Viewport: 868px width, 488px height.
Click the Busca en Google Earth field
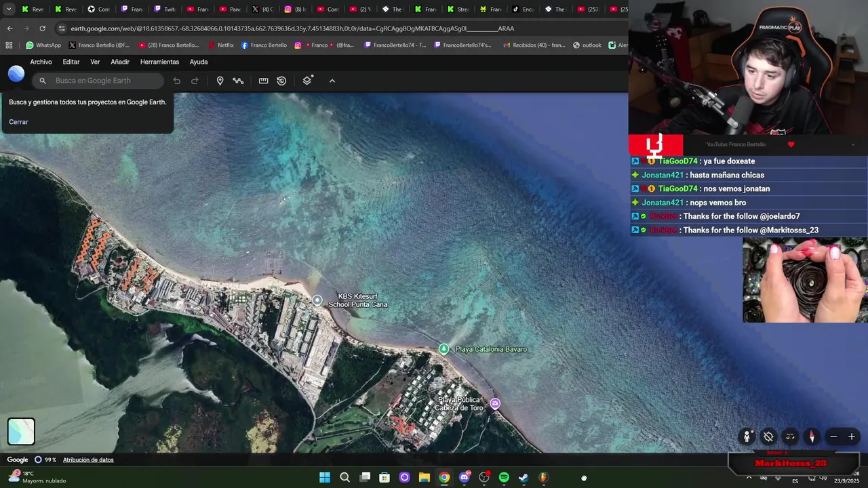(98, 81)
